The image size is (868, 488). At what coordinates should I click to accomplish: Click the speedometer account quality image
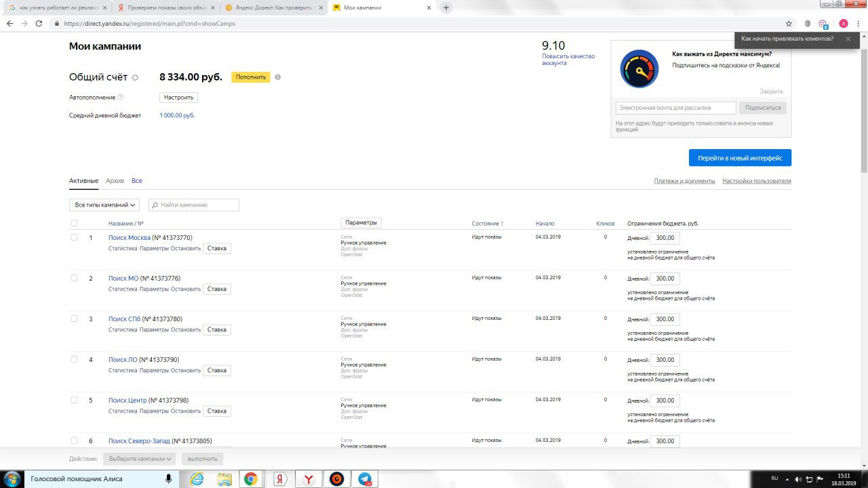[x=639, y=68]
